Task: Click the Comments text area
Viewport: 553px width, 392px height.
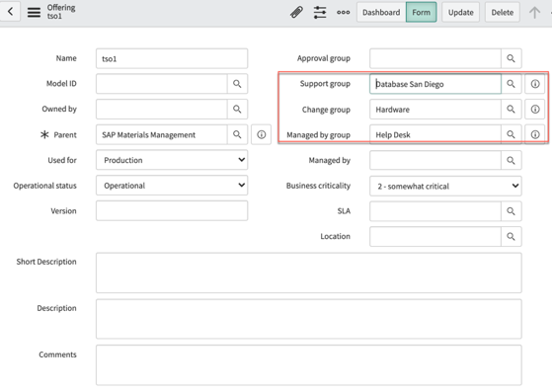Action: click(x=308, y=365)
